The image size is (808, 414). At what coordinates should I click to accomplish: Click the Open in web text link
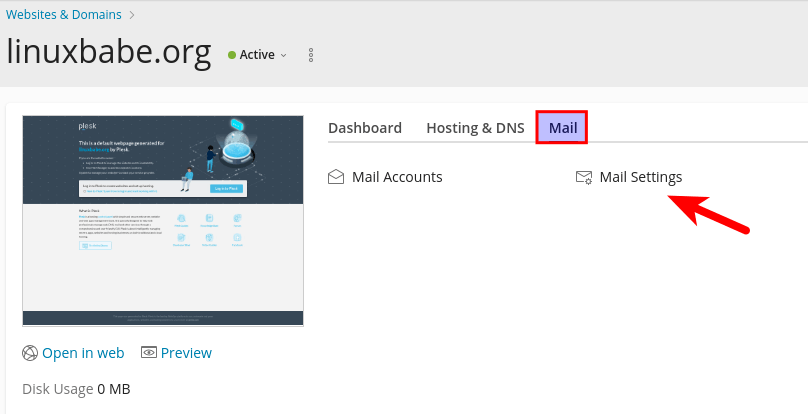83,353
